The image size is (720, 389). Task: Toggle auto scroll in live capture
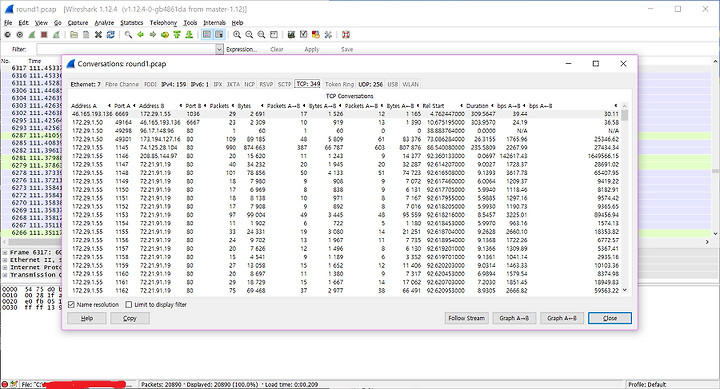pos(219,34)
